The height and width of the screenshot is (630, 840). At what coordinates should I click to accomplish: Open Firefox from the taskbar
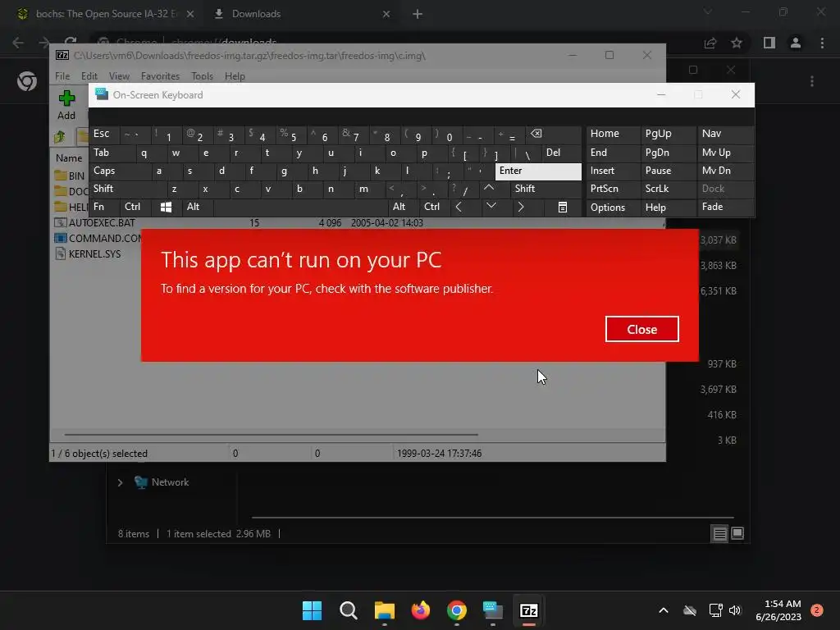click(x=421, y=610)
